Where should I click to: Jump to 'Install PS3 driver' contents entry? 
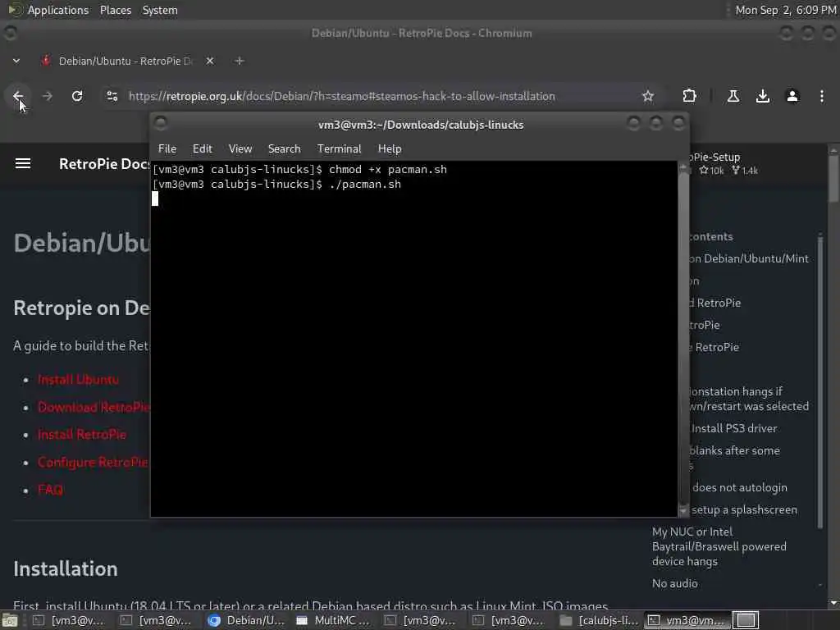tap(734, 428)
